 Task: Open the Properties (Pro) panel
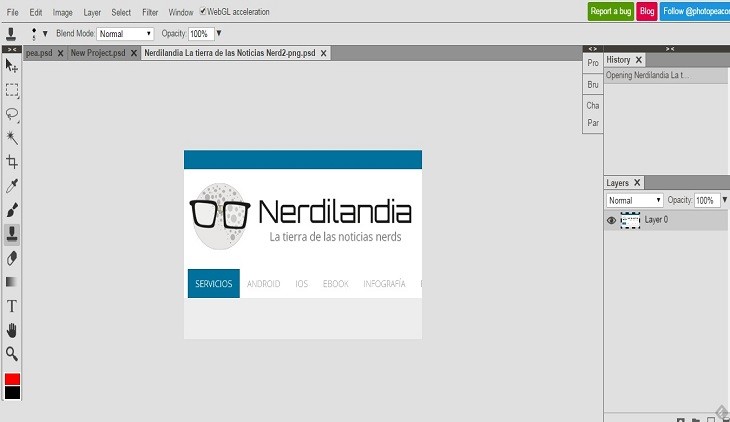(593, 63)
